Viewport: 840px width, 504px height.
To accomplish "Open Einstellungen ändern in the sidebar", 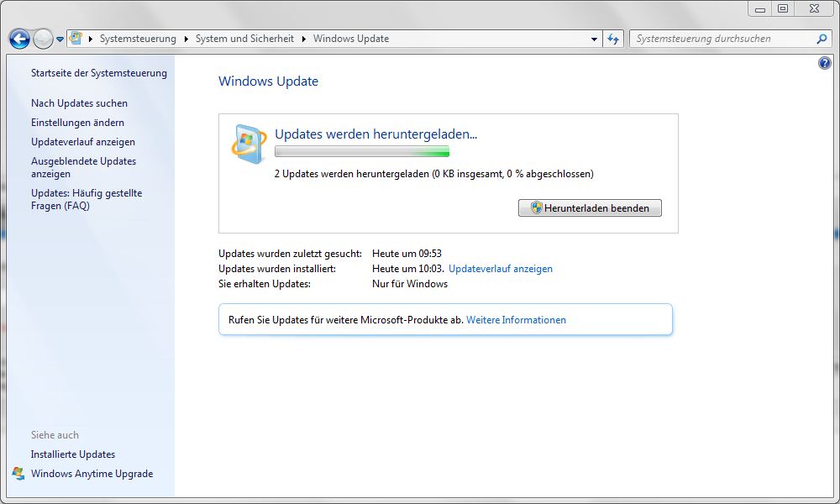I will point(77,123).
